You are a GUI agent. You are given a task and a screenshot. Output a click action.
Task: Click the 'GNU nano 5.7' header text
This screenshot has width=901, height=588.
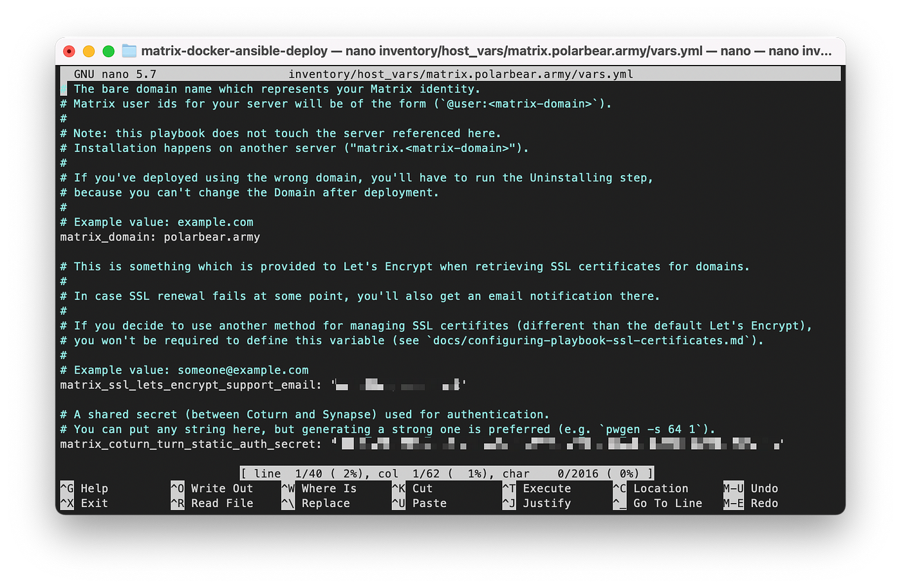pyautogui.click(x=115, y=74)
